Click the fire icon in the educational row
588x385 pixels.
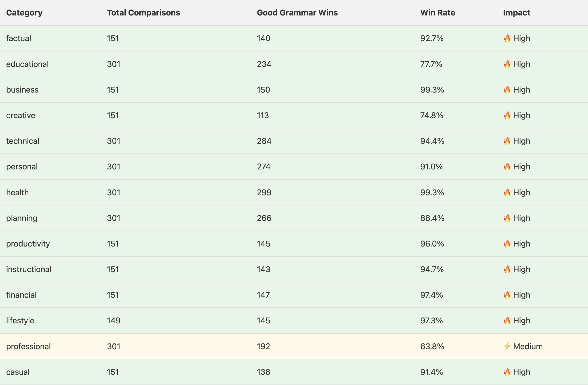[507, 64]
